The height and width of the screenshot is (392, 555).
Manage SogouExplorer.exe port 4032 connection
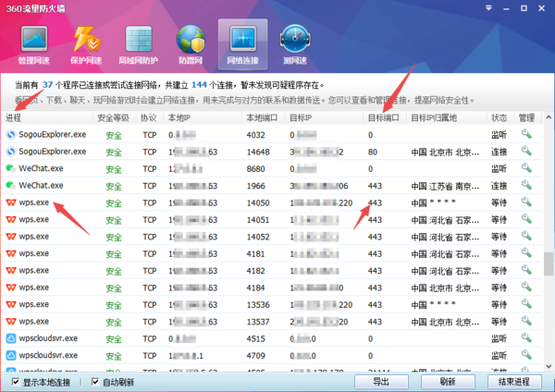click(x=526, y=134)
